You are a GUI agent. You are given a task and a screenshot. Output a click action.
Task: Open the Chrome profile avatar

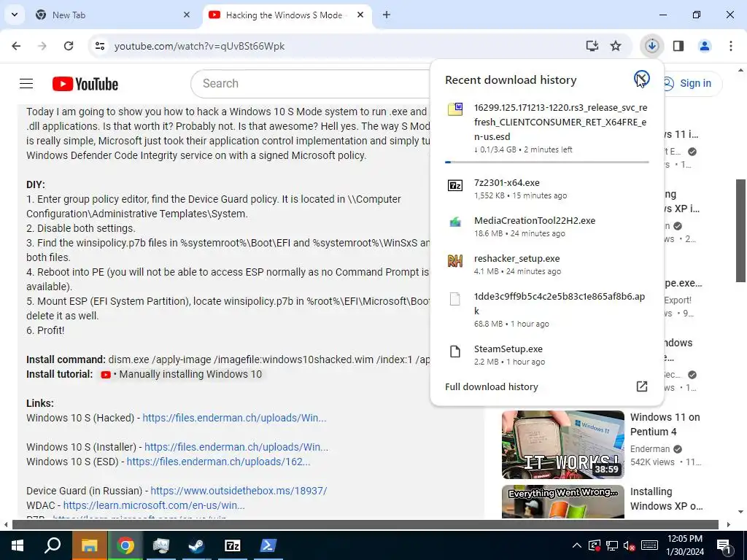704,46
